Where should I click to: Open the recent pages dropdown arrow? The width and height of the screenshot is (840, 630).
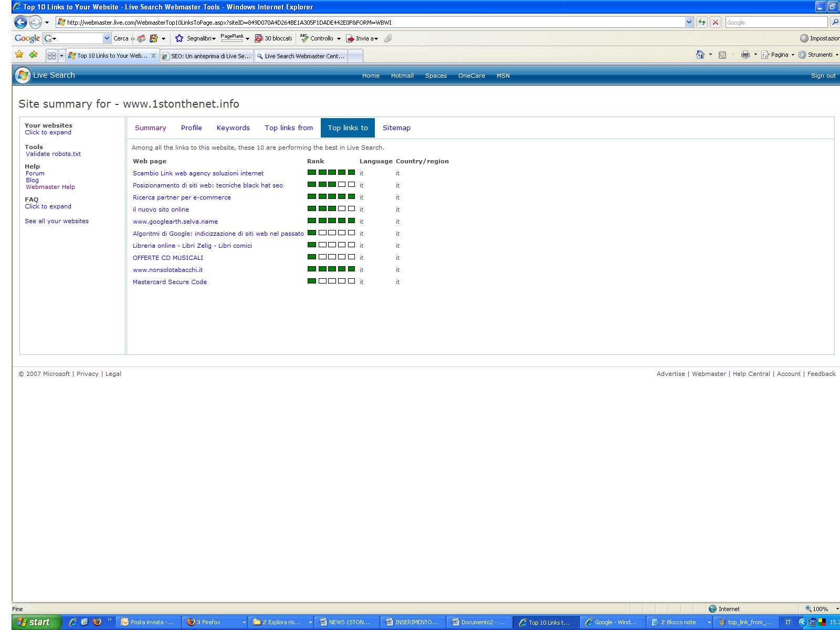pos(47,22)
